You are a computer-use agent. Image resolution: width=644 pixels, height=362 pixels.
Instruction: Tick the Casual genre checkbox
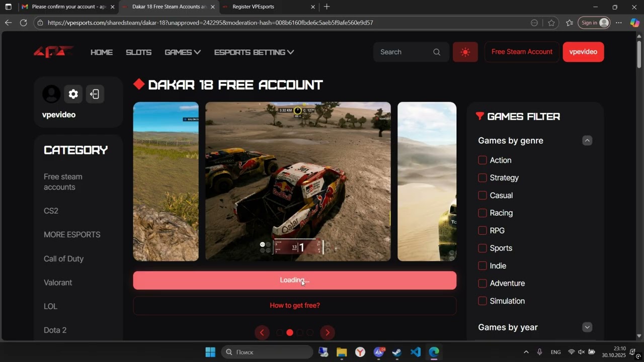pos(482,195)
